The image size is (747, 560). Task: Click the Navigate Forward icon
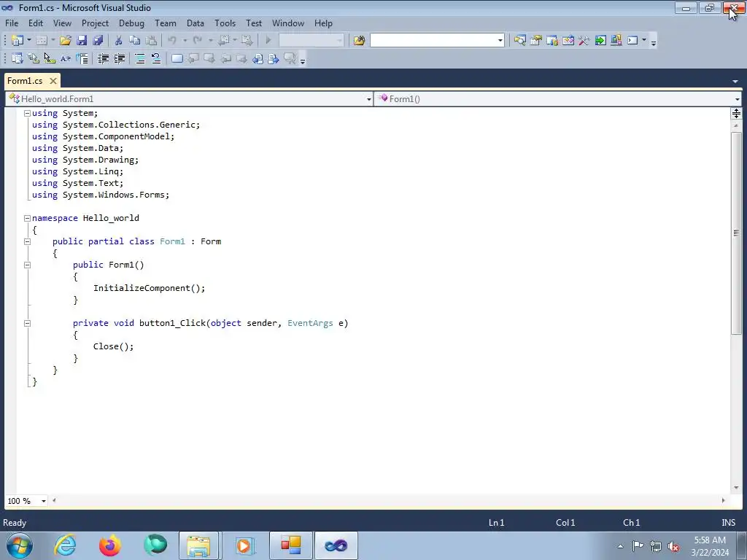pos(247,41)
